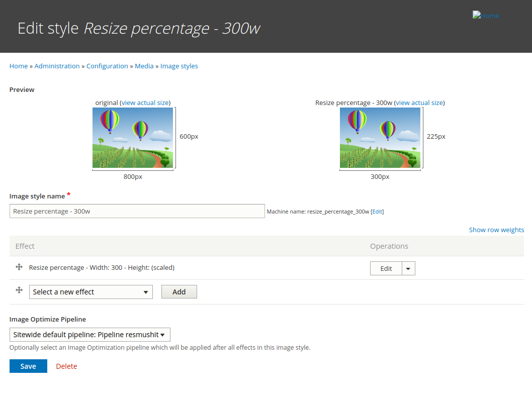Grab the drag handle beside Select a new effect
This screenshot has height=404, width=532.
pos(19,290)
